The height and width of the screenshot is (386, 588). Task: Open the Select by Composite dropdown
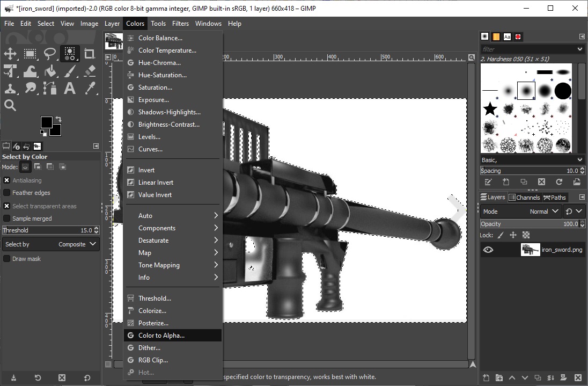click(50, 244)
